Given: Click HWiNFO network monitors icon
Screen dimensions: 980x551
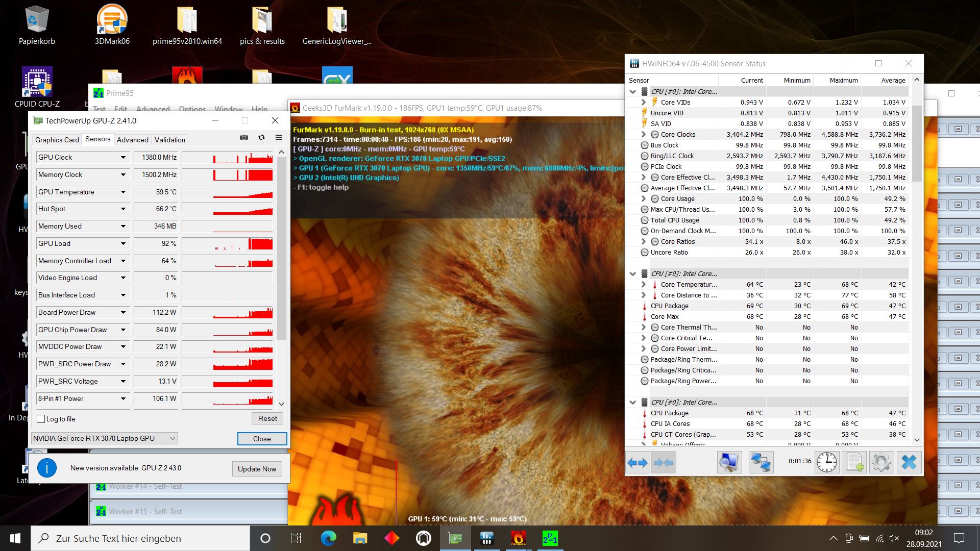Looking at the screenshot, I should click(760, 463).
